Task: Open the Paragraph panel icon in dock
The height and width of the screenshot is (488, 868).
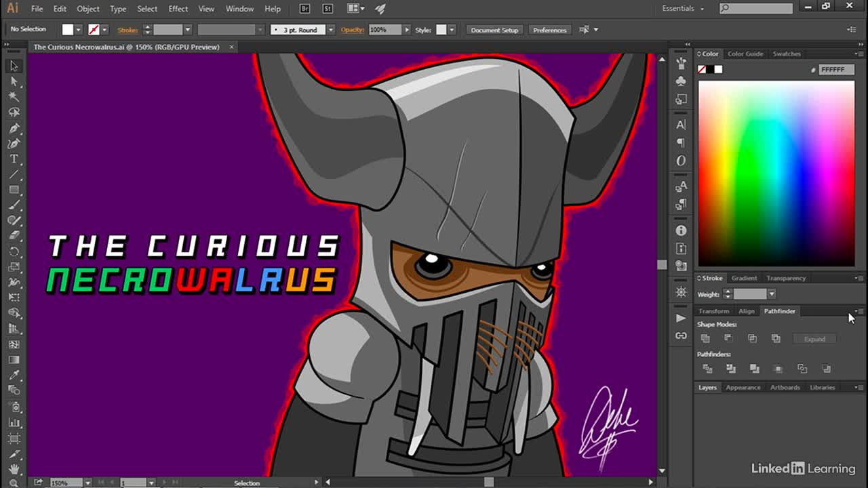Action: tap(681, 143)
